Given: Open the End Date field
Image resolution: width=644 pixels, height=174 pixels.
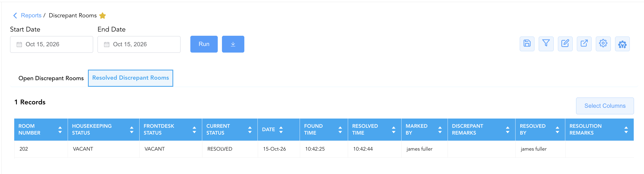Looking at the screenshot, I should [x=139, y=44].
